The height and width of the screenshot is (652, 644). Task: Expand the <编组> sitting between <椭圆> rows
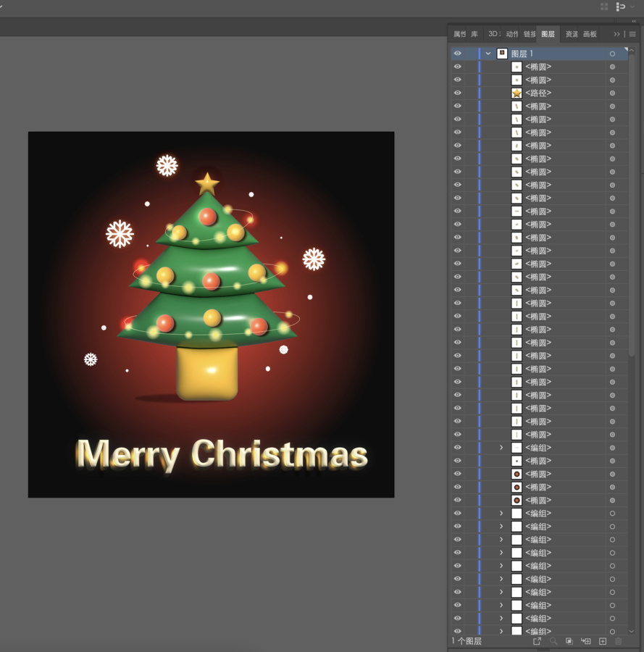(x=501, y=448)
